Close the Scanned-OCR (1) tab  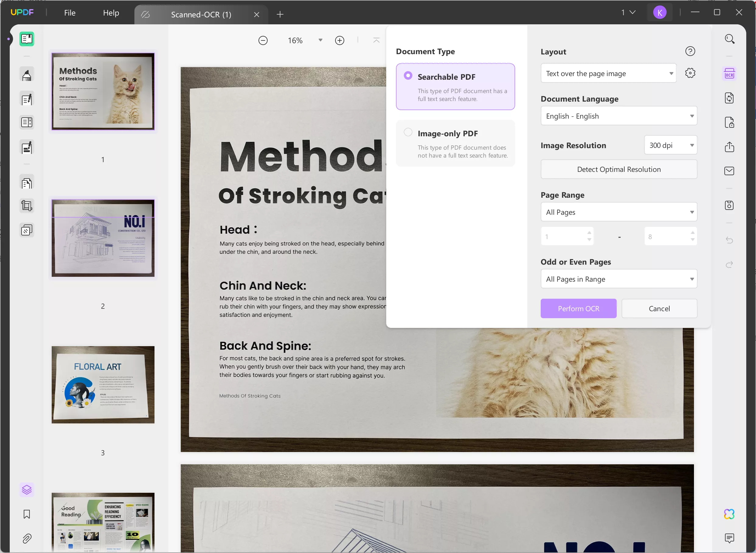point(256,15)
